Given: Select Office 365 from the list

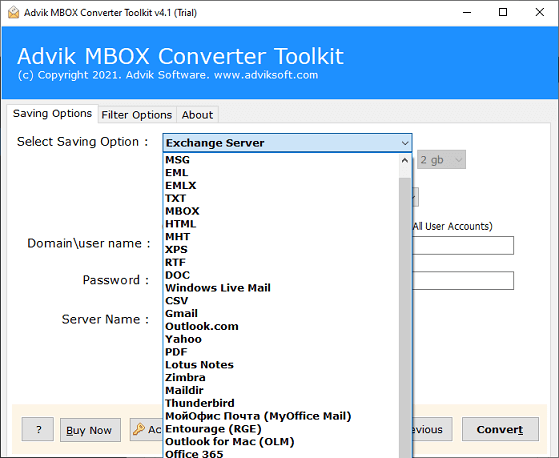Looking at the screenshot, I should point(282,453).
